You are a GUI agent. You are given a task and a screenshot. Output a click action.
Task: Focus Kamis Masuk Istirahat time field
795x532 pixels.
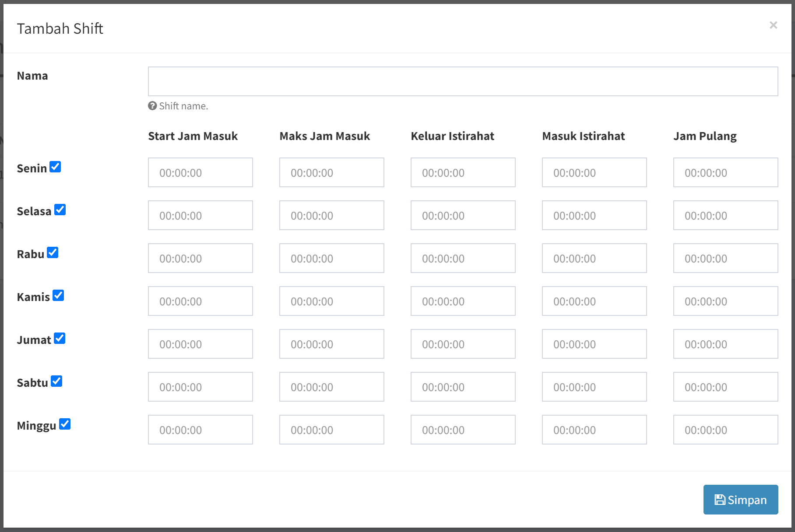[x=594, y=301]
